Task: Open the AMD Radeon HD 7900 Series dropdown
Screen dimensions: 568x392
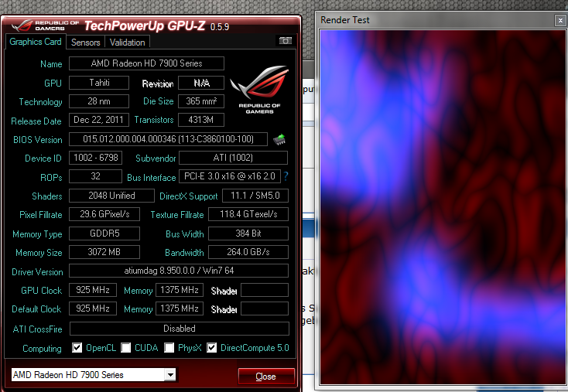Action: tap(170, 375)
